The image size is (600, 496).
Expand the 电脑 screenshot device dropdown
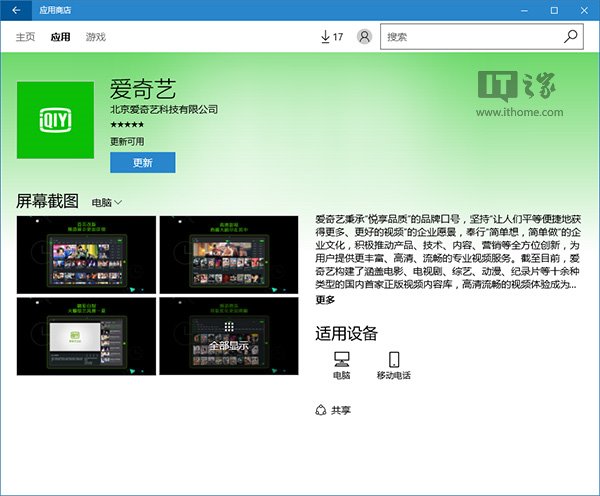pyautogui.click(x=107, y=202)
